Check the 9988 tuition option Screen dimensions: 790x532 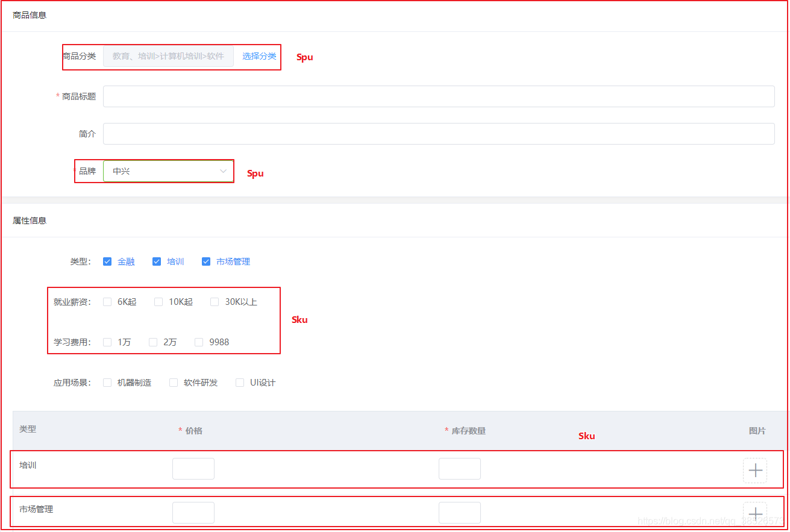coord(199,342)
